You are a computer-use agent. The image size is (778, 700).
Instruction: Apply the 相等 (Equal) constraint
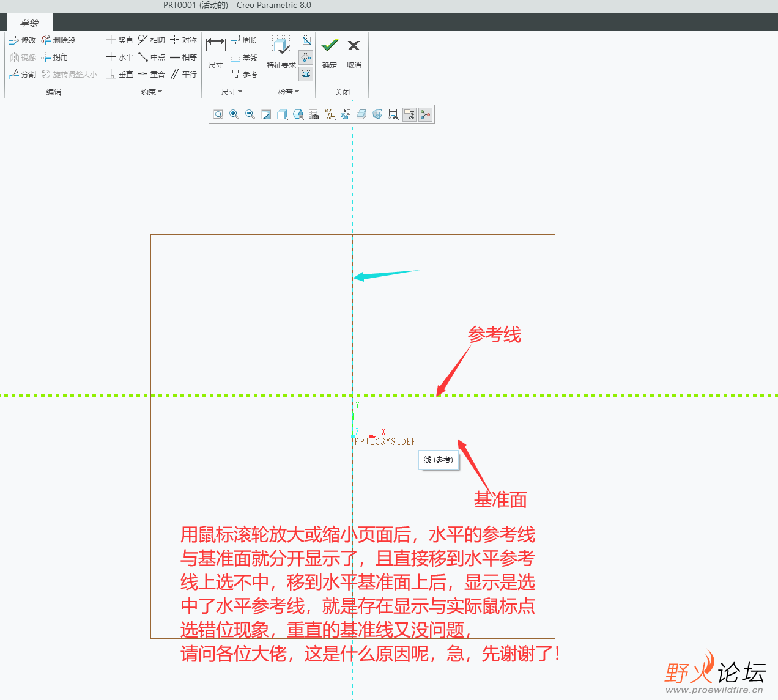click(x=183, y=57)
